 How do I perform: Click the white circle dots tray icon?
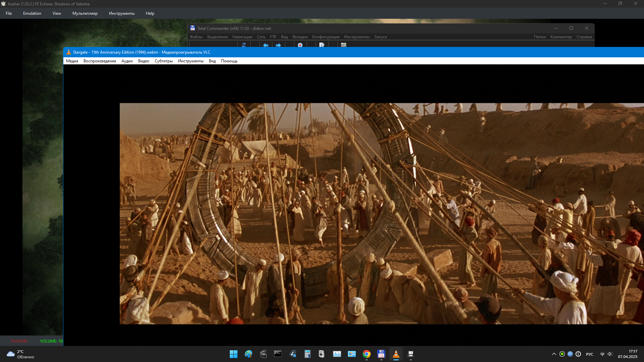[578, 354]
